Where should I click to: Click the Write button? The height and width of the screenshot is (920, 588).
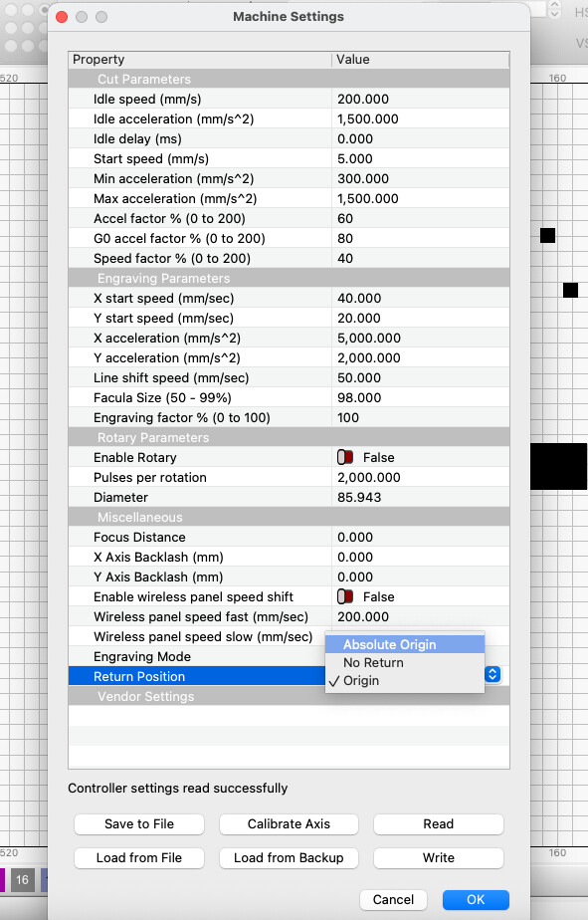pos(439,858)
